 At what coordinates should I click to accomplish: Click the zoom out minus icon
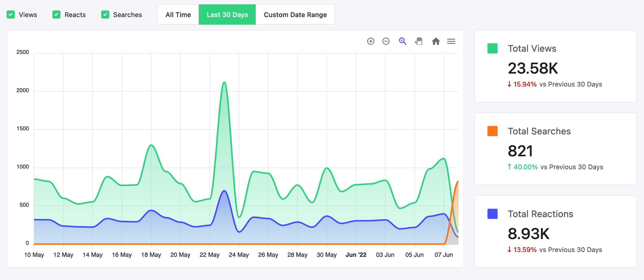click(386, 41)
